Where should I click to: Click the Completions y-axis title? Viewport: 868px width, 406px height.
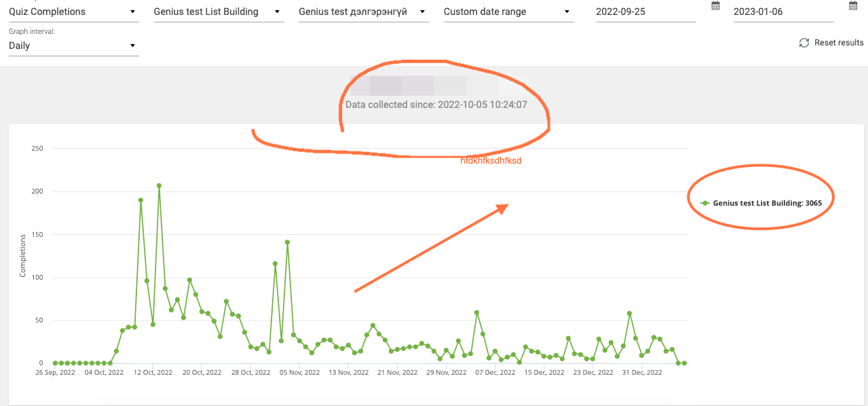pyautogui.click(x=22, y=255)
